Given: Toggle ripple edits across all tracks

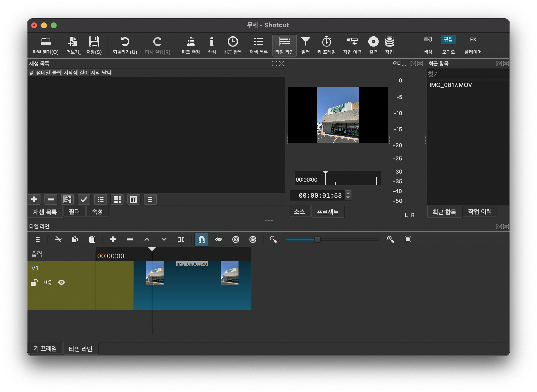Looking at the screenshot, I should click(253, 239).
